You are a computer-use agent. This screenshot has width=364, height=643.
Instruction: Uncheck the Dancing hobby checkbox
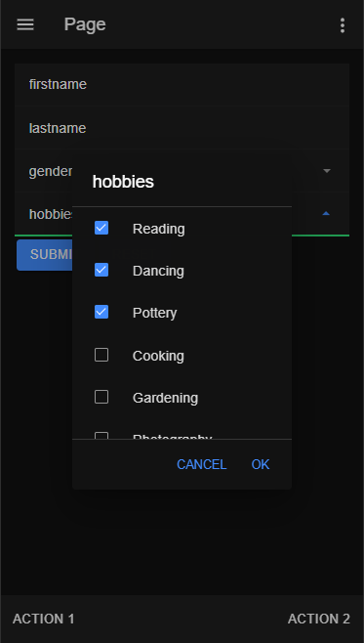click(101, 270)
